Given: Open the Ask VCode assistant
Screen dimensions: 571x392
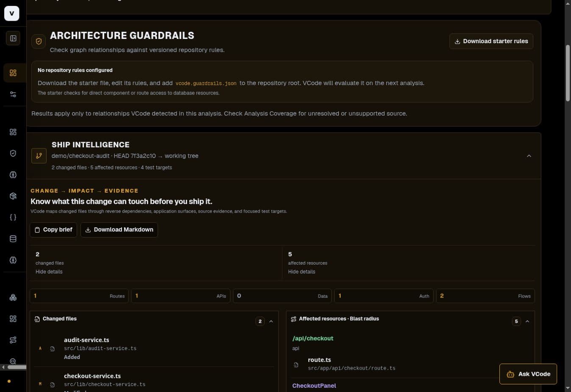Looking at the screenshot, I should tap(528, 374).
